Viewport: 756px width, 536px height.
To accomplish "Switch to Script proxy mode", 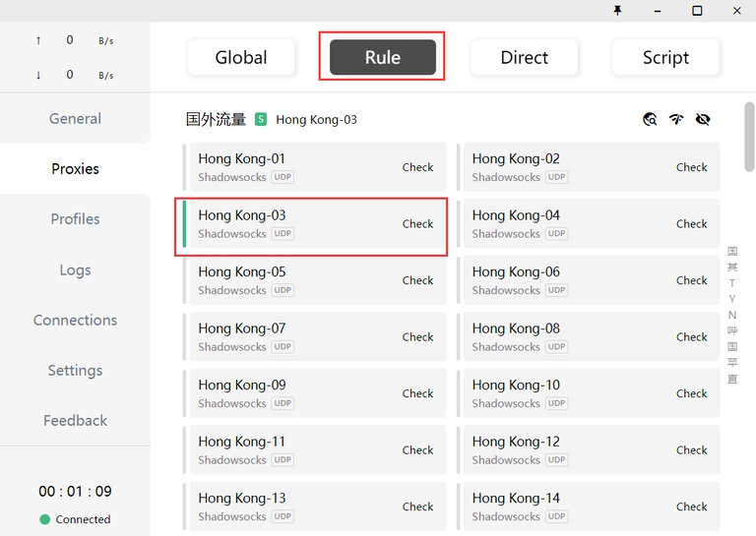I will pyautogui.click(x=665, y=58).
